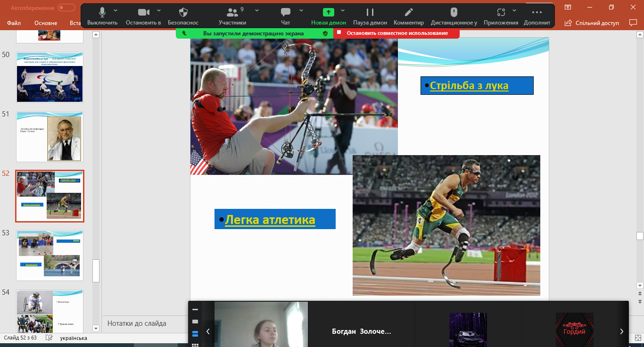The width and height of the screenshot is (644, 347).
Task: Open audio options arrow beside microphone
Action: 116,10
